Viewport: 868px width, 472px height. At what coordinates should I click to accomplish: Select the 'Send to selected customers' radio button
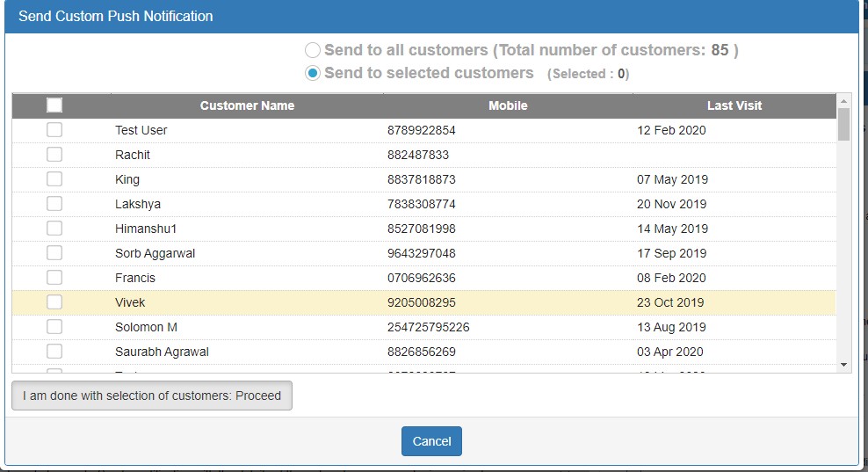point(312,73)
